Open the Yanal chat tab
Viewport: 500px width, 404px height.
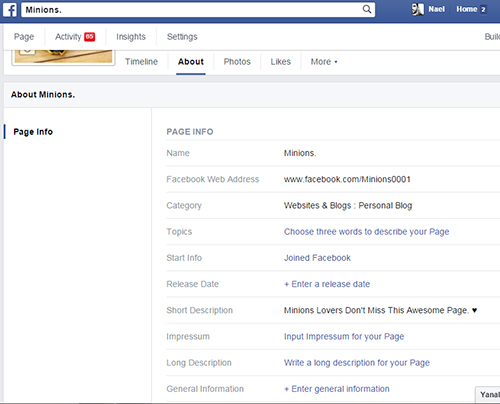tap(488, 395)
